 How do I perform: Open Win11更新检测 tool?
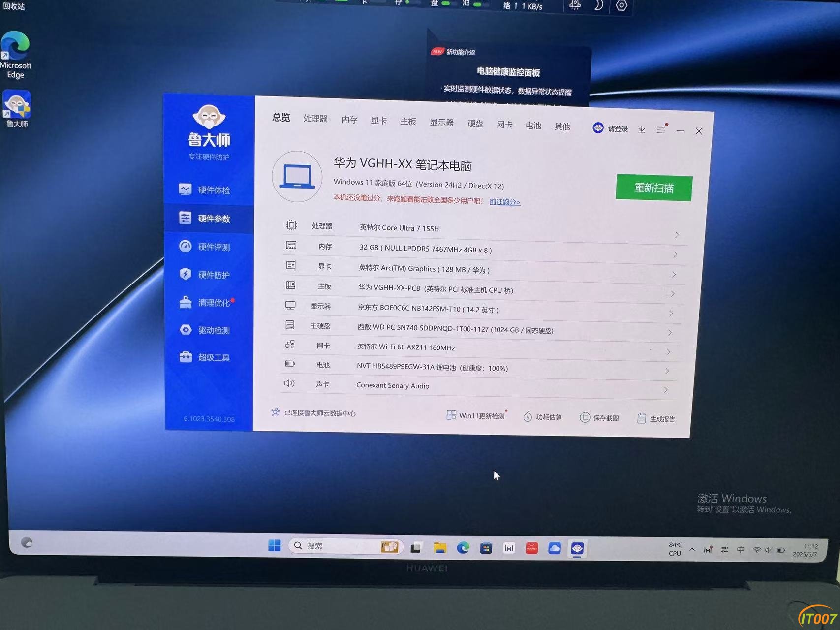point(476,415)
